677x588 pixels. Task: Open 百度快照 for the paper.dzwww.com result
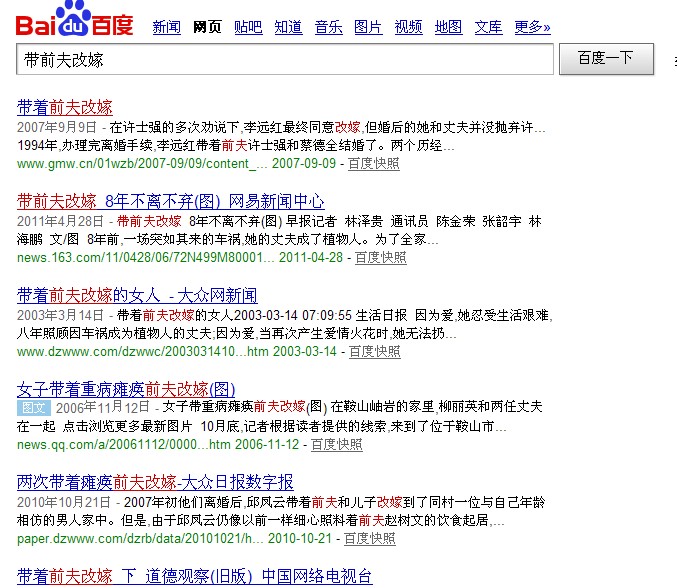point(370,539)
